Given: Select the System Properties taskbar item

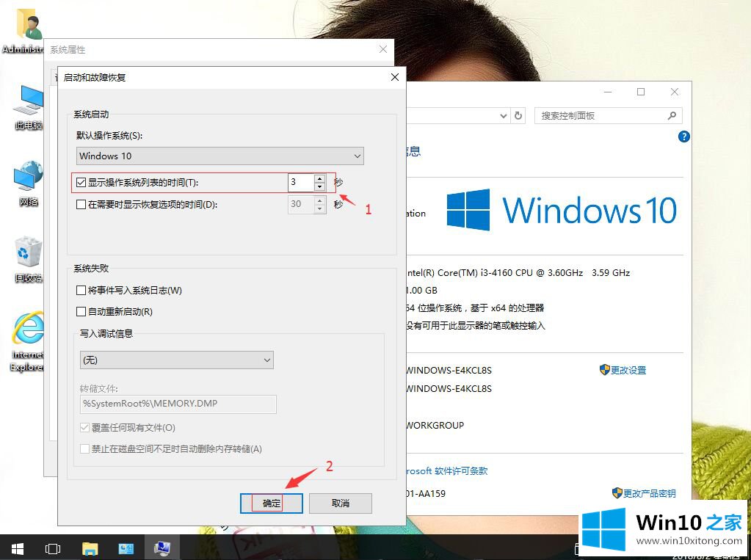Looking at the screenshot, I should pos(162,548).
